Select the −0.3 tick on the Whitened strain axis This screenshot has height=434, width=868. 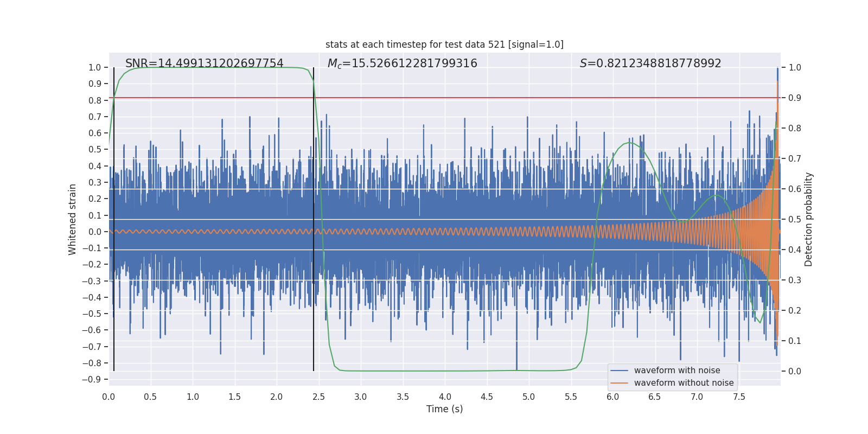coord(91,281)
